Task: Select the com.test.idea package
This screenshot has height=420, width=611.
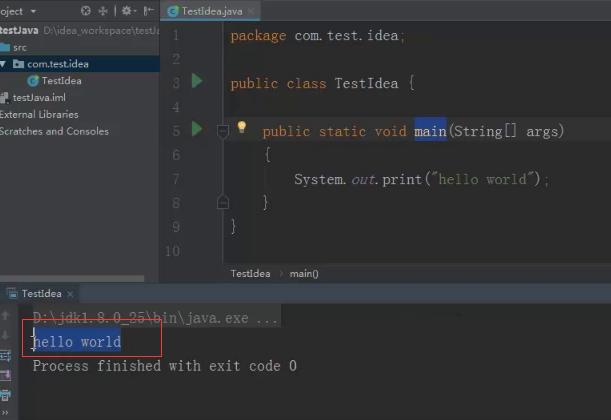Action: 58,64
